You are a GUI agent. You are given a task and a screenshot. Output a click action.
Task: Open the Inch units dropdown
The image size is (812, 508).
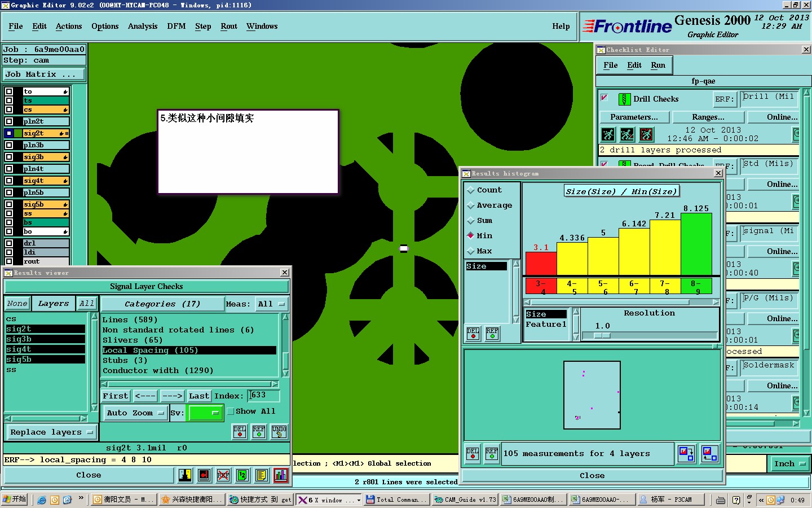pyautogui.click(x=789, y=464)
